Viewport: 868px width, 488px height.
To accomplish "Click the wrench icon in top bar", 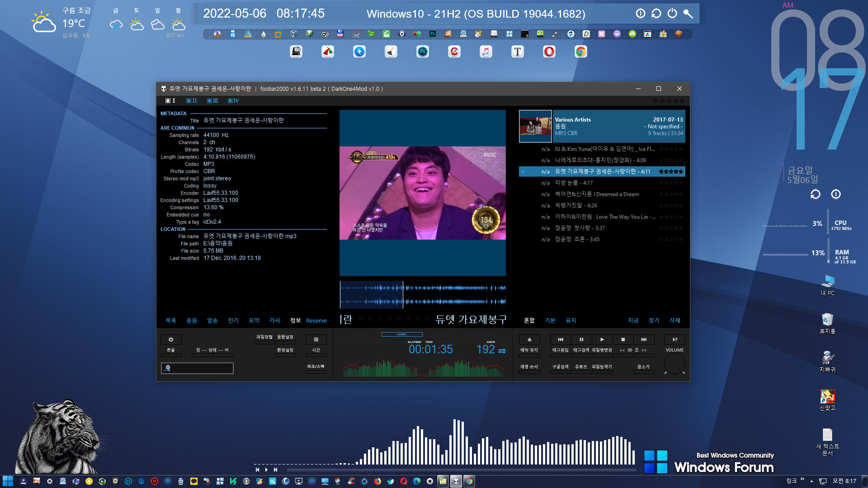I will pos(688,14).
